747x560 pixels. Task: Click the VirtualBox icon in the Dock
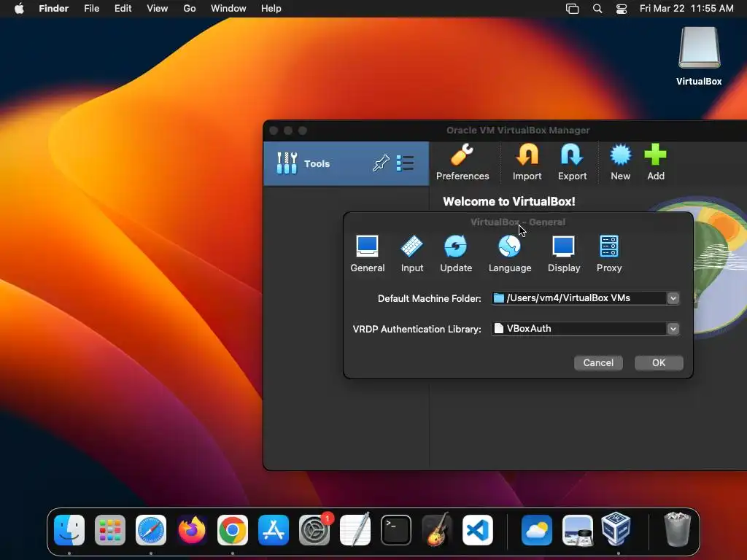click(616, 529)
